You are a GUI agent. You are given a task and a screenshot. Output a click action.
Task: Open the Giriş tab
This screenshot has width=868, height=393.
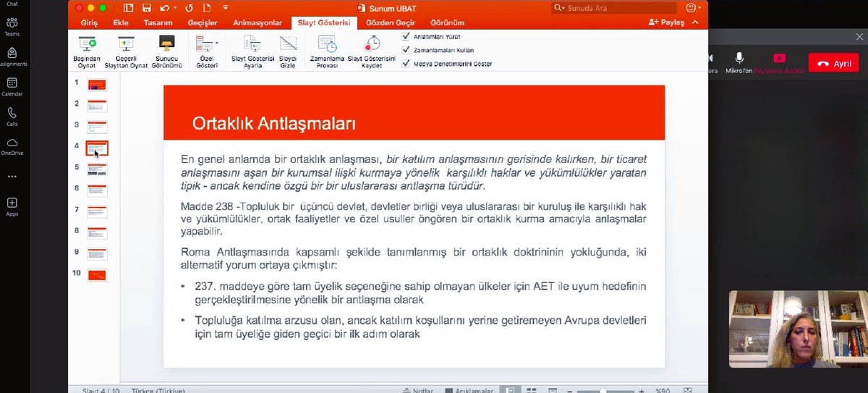tap(89, 22)
